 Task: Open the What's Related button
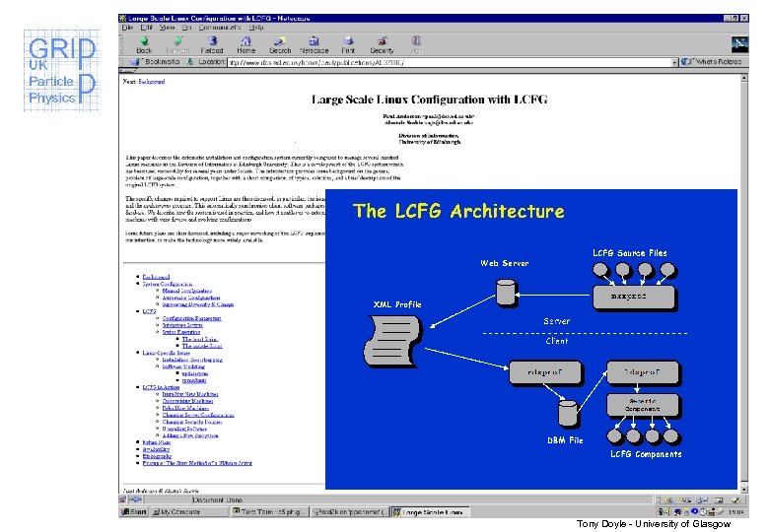point(714,62)
